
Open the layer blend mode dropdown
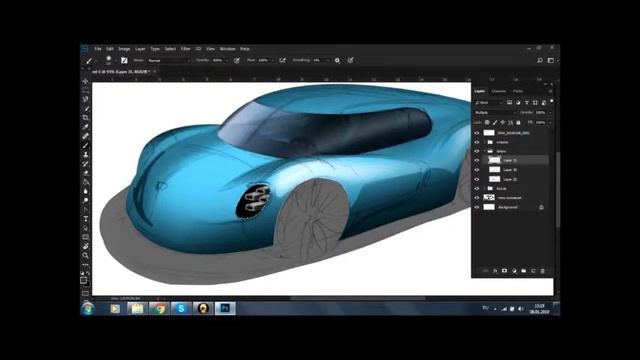pos(496,112)
